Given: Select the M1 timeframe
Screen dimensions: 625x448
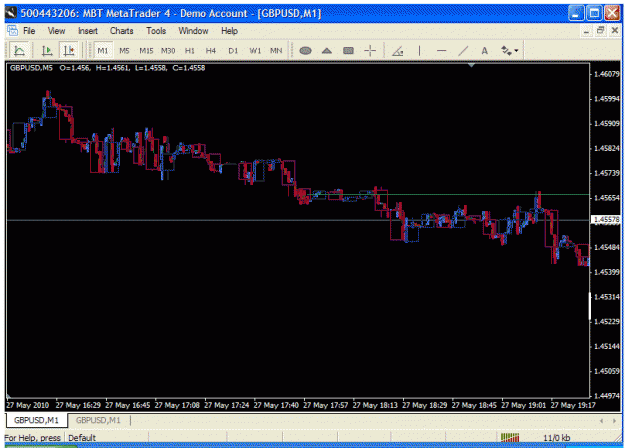Looking at the screenshot, I should click(103, 51).
